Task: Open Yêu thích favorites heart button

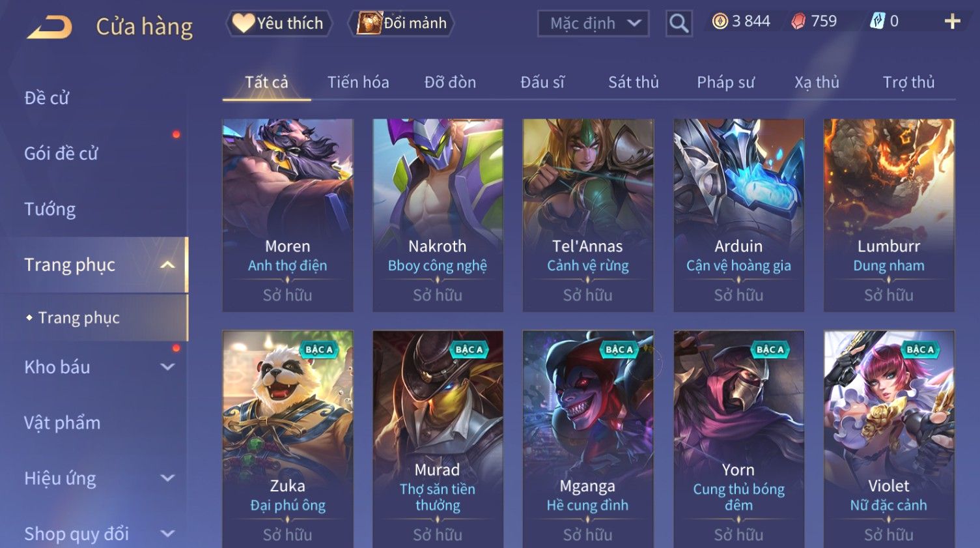Action: [x=279, y=23]
